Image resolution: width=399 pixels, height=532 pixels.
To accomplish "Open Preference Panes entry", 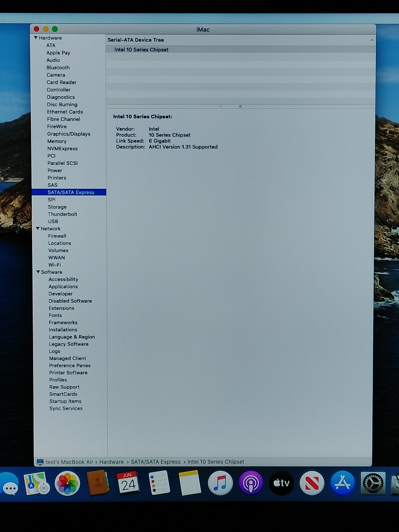I will pyautogui.click(x=70, y=365).
